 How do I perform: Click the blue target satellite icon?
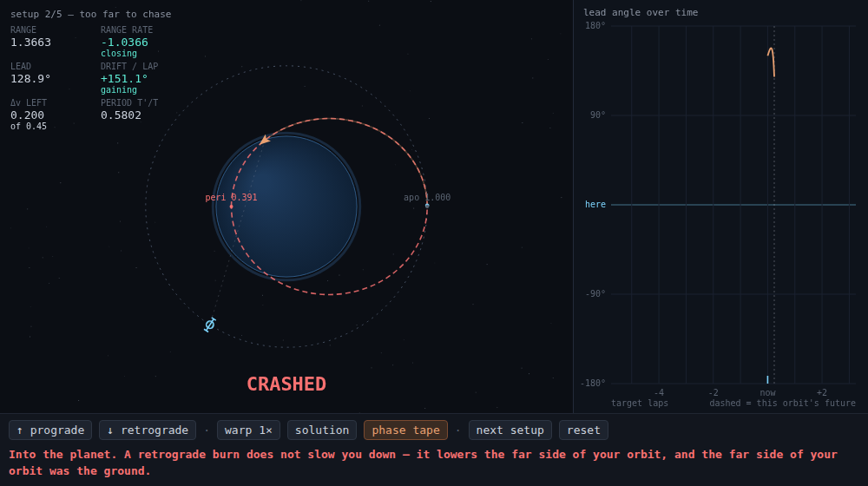pos(210,325)
